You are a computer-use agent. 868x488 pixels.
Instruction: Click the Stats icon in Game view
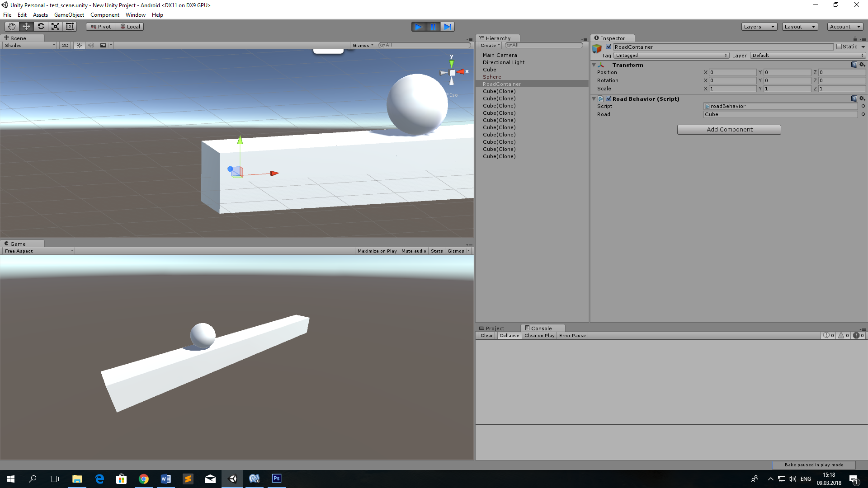(437, 251)
